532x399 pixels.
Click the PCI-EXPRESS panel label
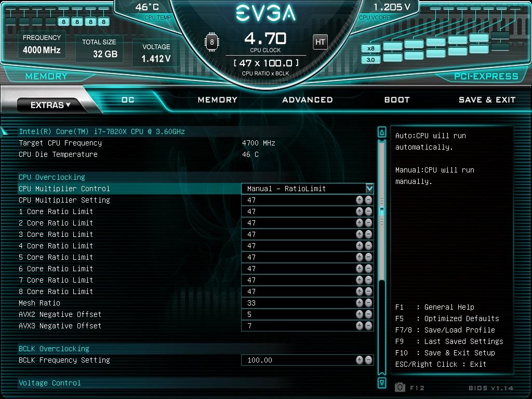coord(486,76)
